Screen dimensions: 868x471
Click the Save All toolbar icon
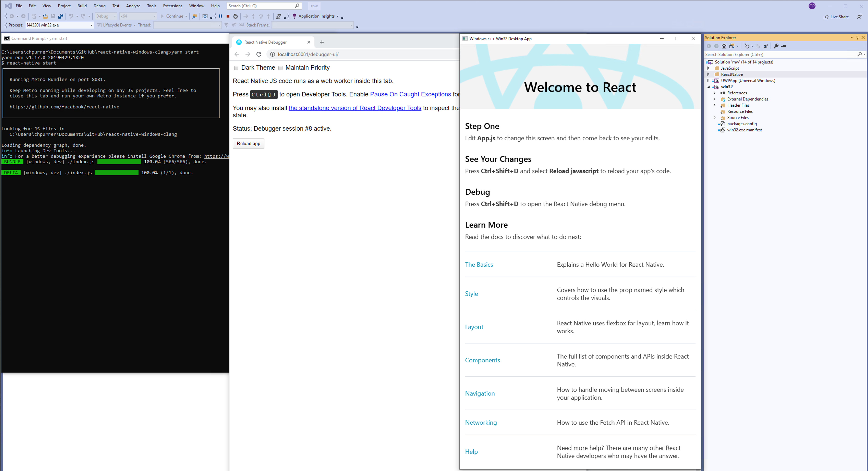click(61, 16)
